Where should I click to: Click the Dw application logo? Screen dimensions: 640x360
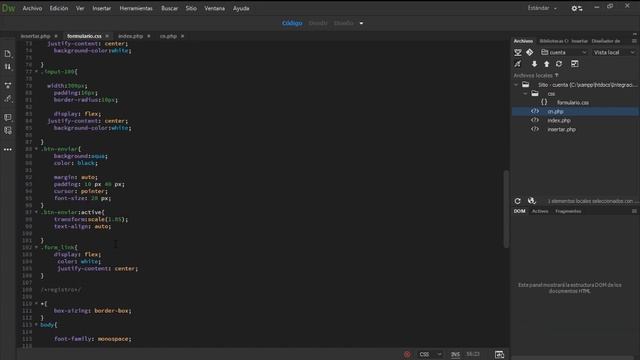tap(8, 8)
